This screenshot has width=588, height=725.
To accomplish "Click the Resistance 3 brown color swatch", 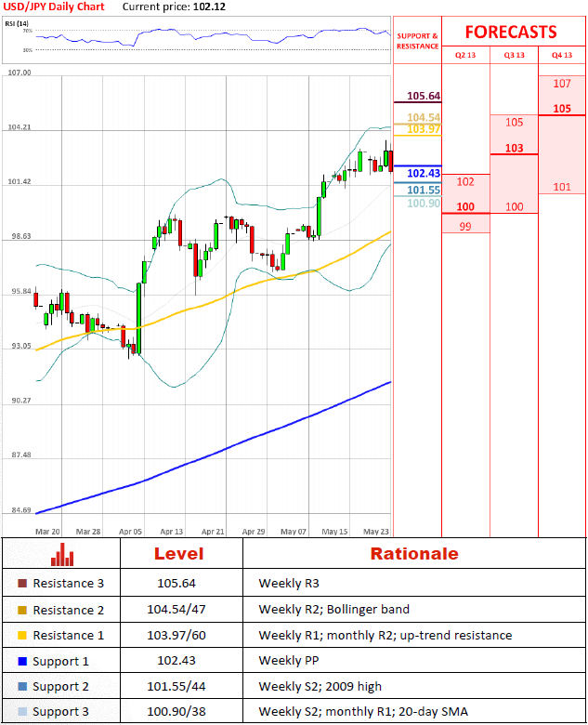I will pos(22,584).
